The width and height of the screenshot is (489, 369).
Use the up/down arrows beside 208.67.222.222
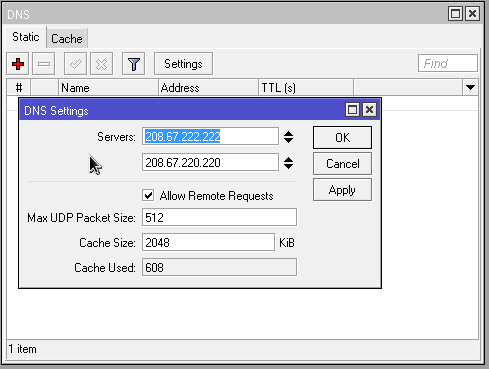click(x=288, y=137)
